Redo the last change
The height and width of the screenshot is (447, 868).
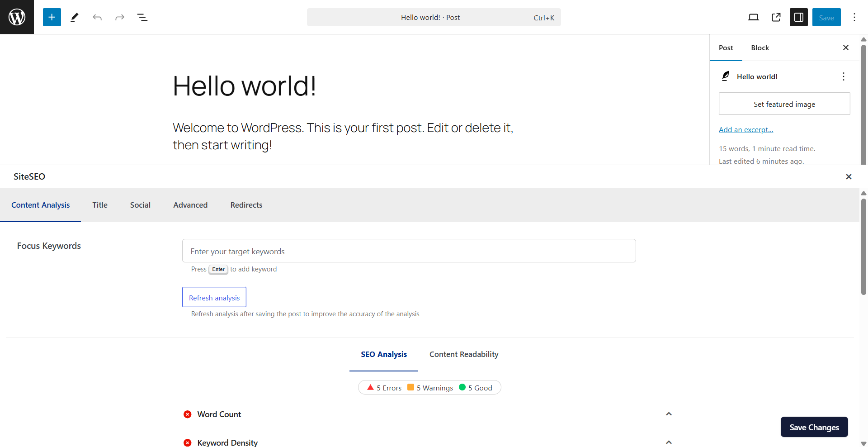tap(120, 17)
